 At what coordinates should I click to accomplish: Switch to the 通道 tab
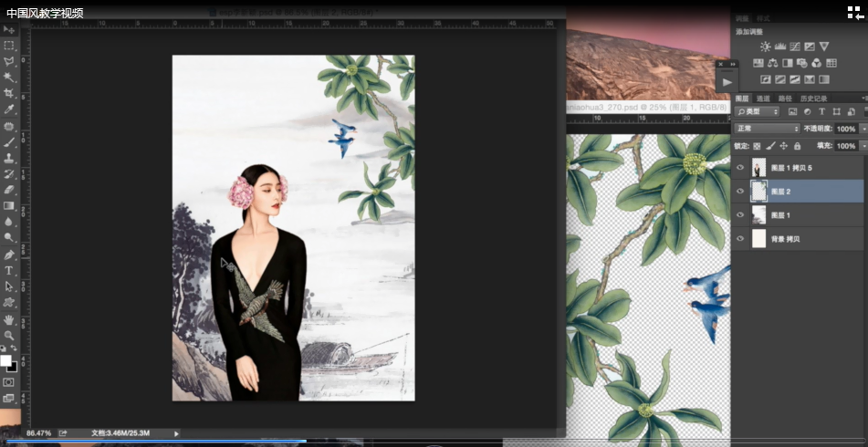pyautogui.click(x=762, y=99)
